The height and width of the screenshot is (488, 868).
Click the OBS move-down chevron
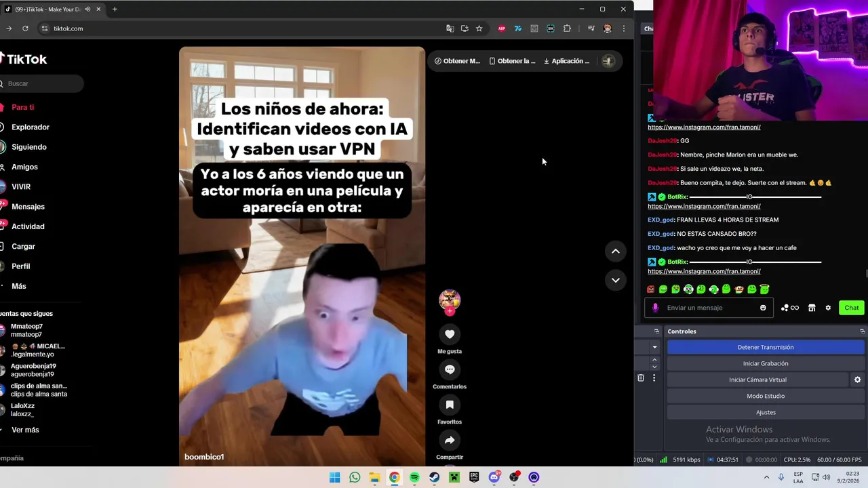[654, 367]
